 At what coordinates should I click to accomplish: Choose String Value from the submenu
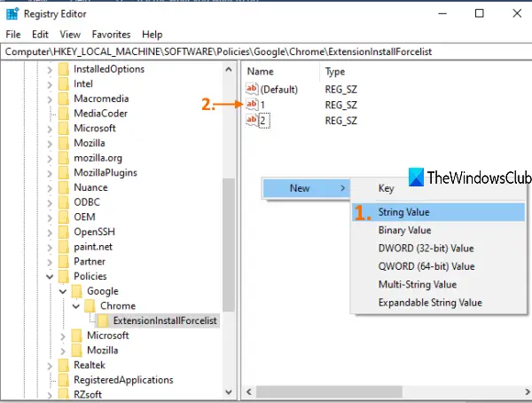point(438,212)
